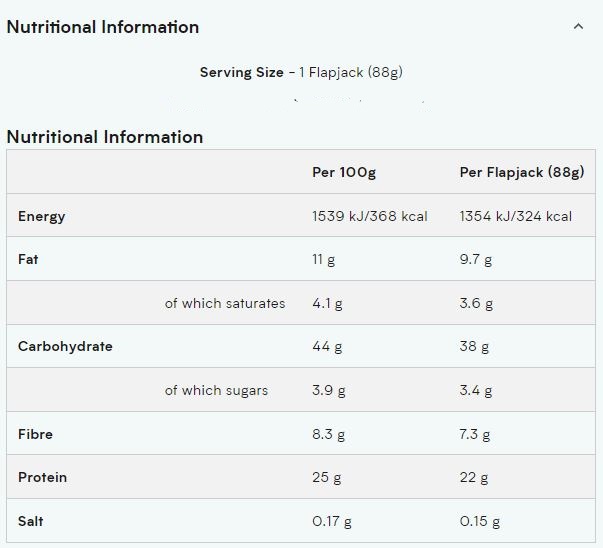Click the Energy row label

coord(42,216)
